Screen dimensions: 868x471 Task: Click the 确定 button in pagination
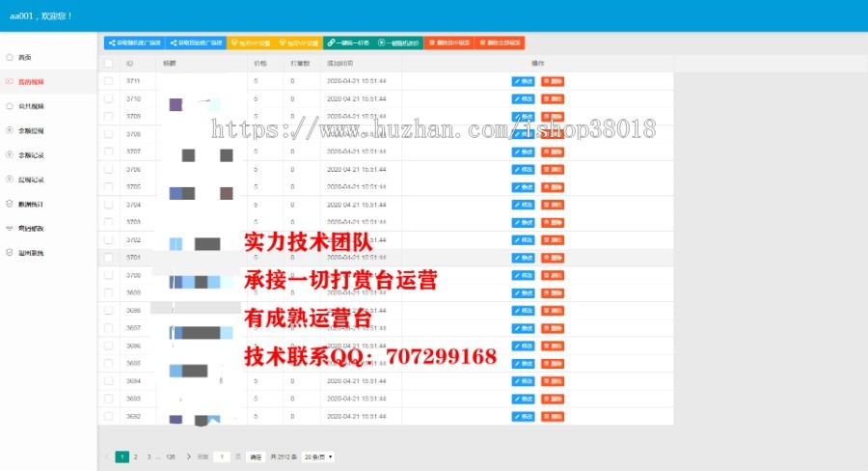tap(255, 457)
